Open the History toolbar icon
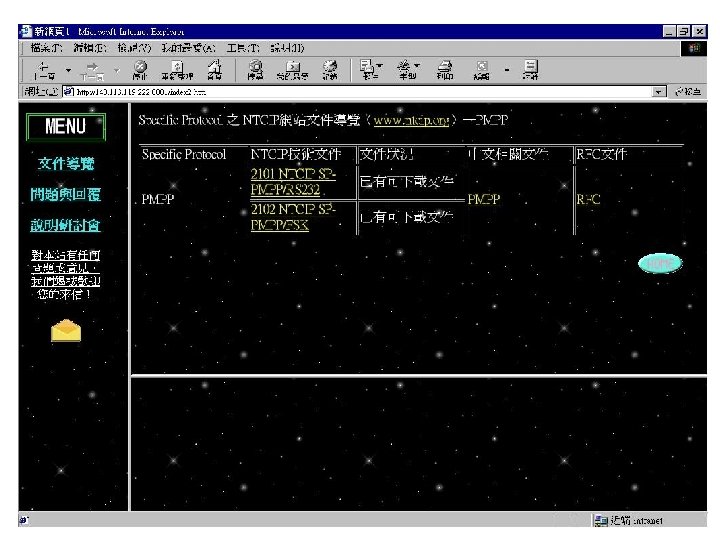Image resolution: width=720 pixels, height=540 pixels. 330,70
